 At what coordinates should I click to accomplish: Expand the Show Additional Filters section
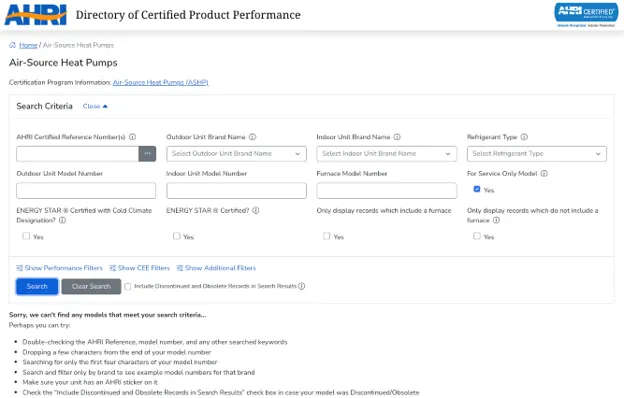pyautogui.click(x=220, y=268)
